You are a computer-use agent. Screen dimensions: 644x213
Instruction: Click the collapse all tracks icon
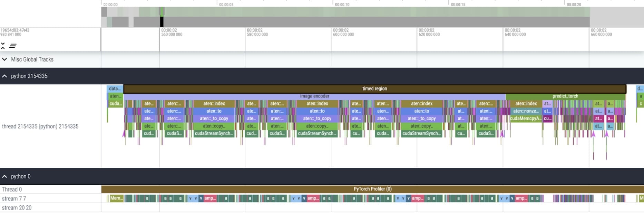(x=3, y=46)
